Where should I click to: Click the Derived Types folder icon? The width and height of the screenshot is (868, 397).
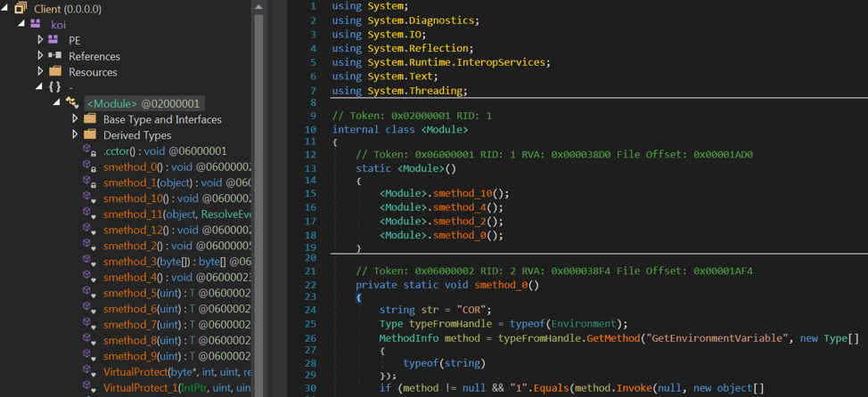(90, 135)
